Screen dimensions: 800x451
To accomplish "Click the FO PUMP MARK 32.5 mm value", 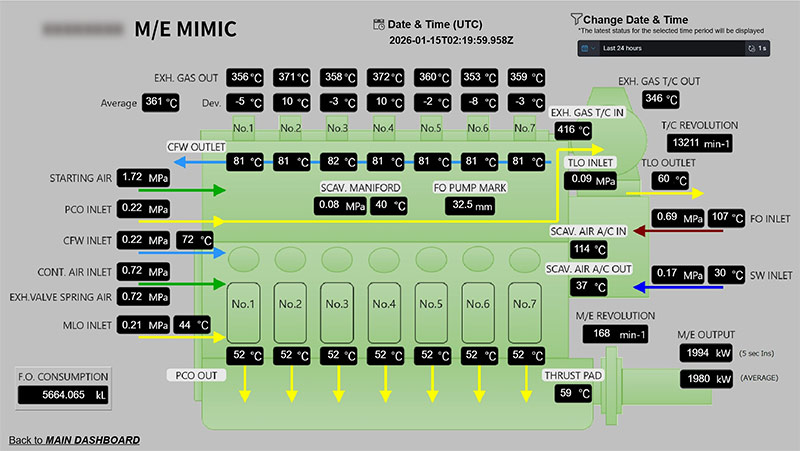I will coord(473,205).
